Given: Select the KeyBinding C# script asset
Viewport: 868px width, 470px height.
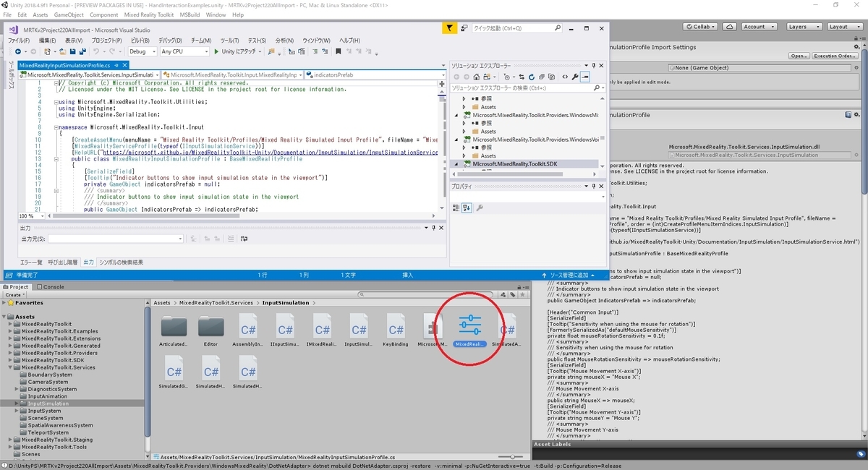Looking at the screenshot, I should coord(396,329).
